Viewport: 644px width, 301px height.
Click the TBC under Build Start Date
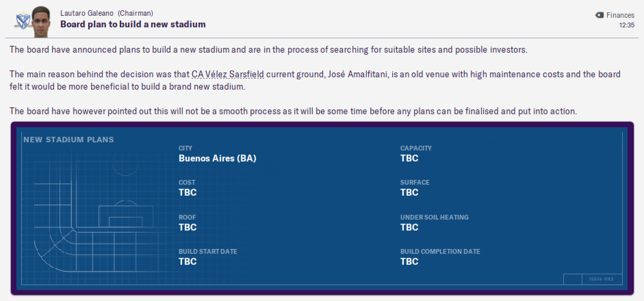(188, 262)
